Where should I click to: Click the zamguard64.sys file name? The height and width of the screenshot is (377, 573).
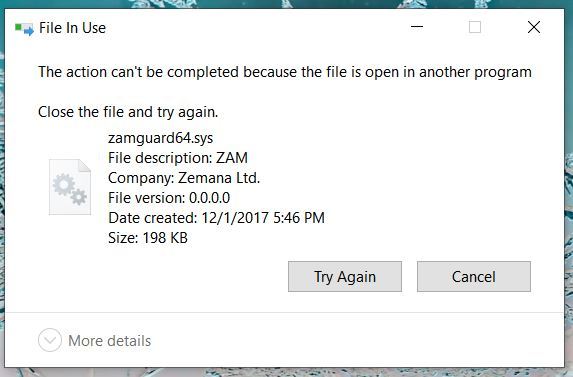click(160, 138)
